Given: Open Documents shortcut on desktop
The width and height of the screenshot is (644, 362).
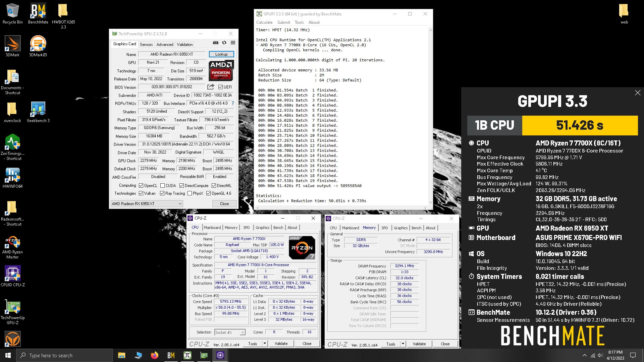Looking at the screenshot, I should point(12,82).
